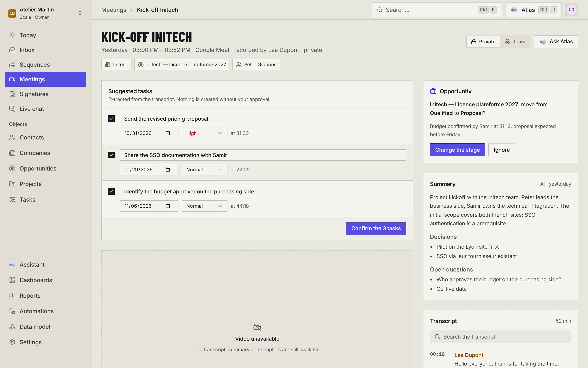Image resolution: width=588 pixels, height=368 pixels.
Task: Open priority dropdown for SSO documentation task
Action: (204, 170)
